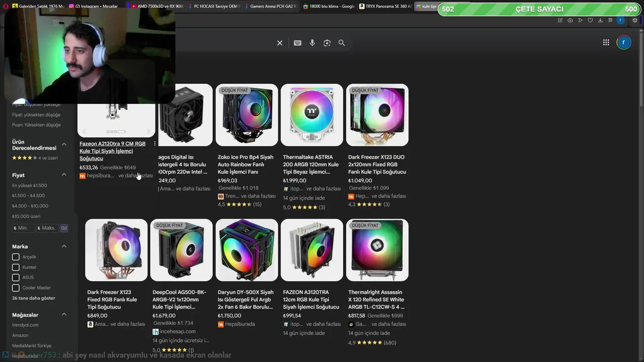
Task: Click previous image arrow on Fazeon A2120tra card
Action: [84, 132]
